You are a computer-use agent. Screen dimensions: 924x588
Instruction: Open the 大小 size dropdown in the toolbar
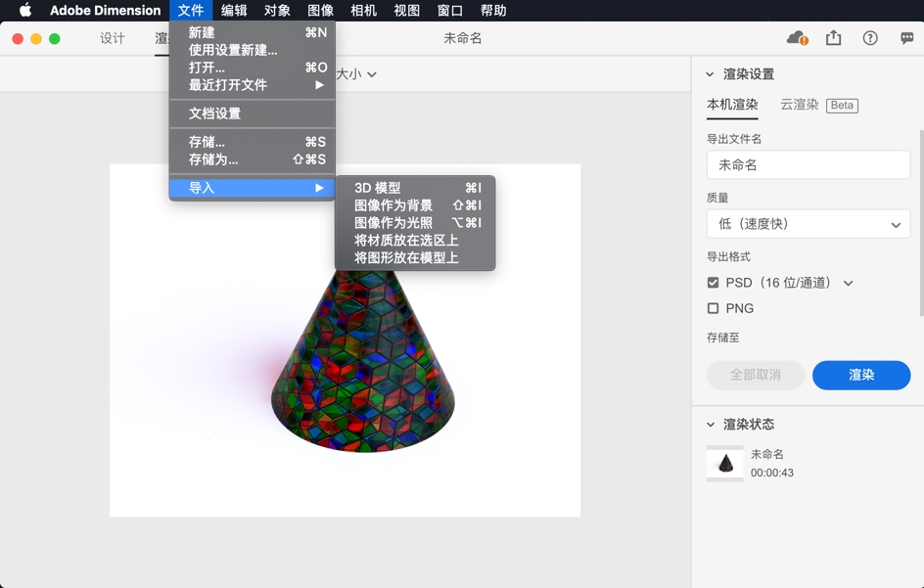tap(357, 73)
